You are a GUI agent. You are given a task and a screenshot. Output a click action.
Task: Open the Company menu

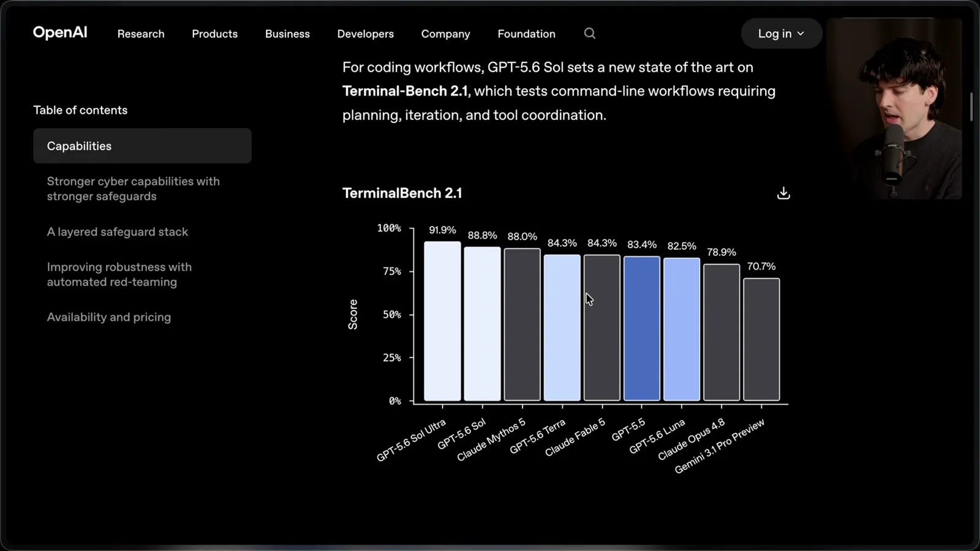pyautogui.click(x=445, y=34)
